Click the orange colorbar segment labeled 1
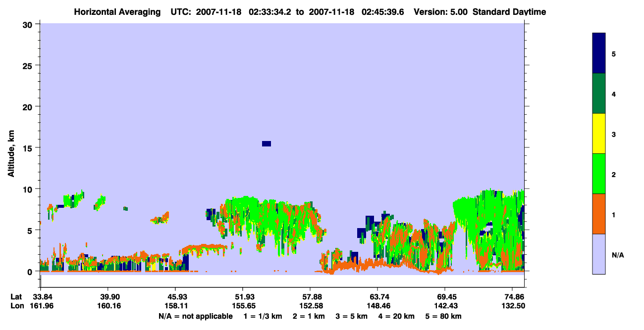Image resolution: width=644 pixels, height=330 pixels. coord(599,214)
